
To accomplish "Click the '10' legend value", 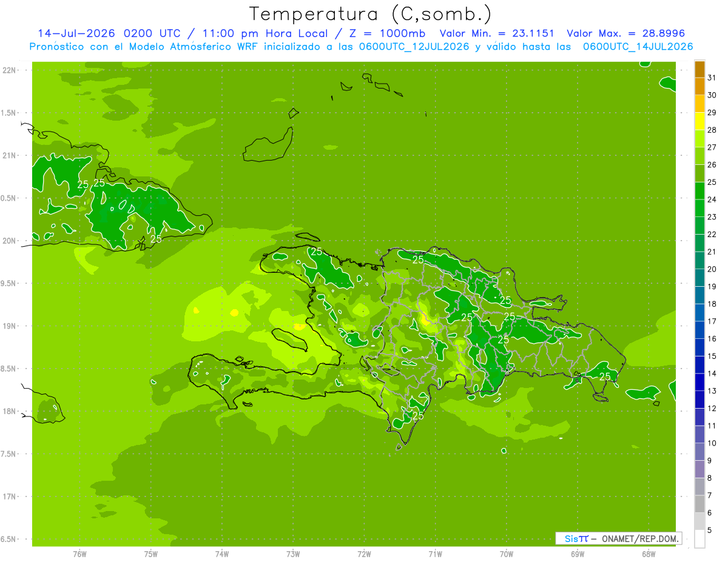I will click(x=712, y=443).
